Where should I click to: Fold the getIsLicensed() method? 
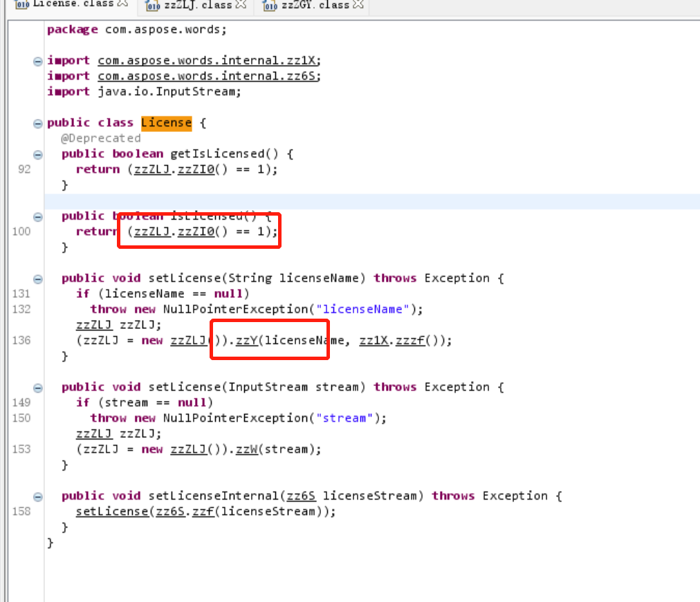coord(38,155)
